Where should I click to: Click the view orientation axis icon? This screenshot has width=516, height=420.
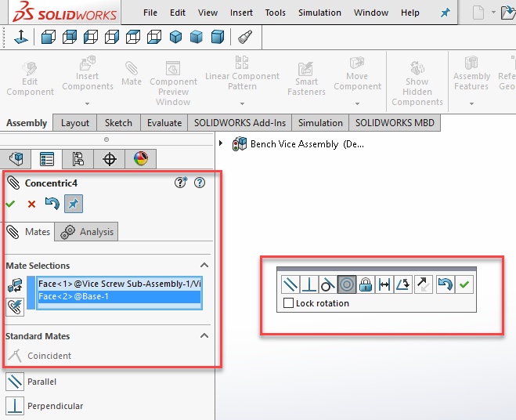(20, 37)
